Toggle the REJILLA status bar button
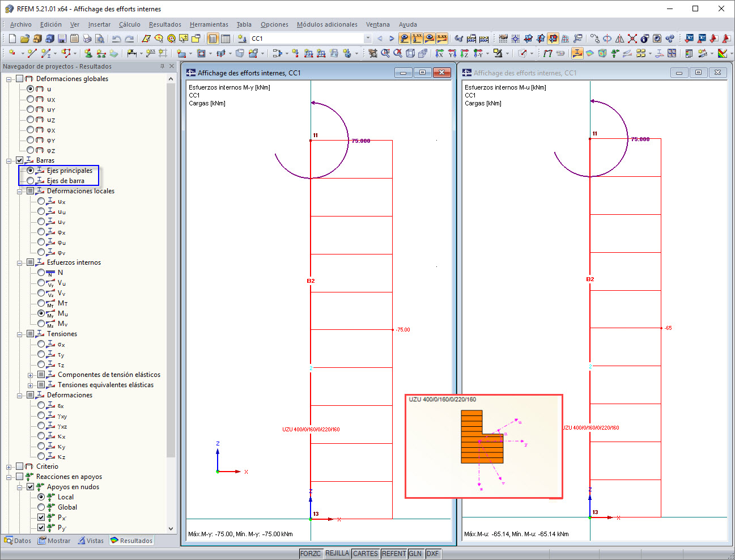Screen dimensions: 735x560 pyautogui.click(x=337, y=554)
